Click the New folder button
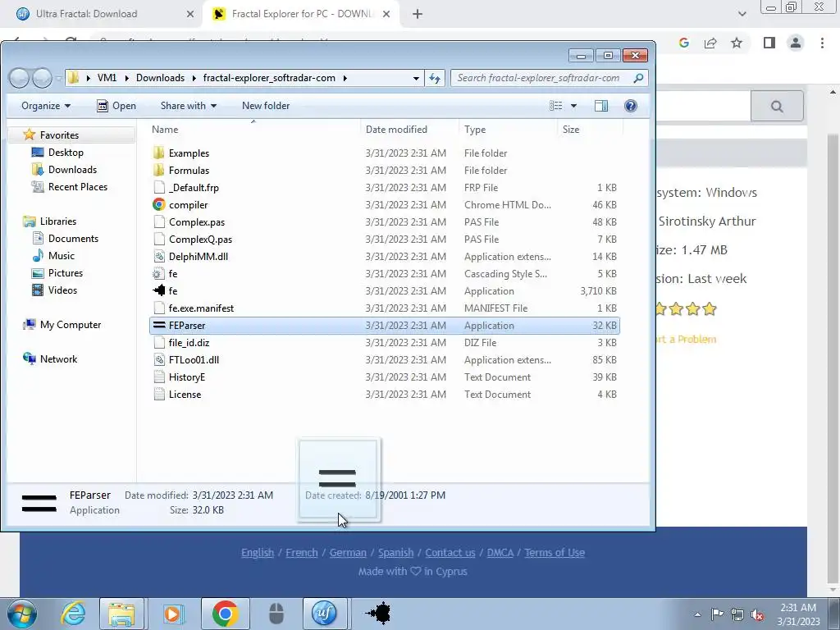This screenshot has height=630, width=840. 266,106
